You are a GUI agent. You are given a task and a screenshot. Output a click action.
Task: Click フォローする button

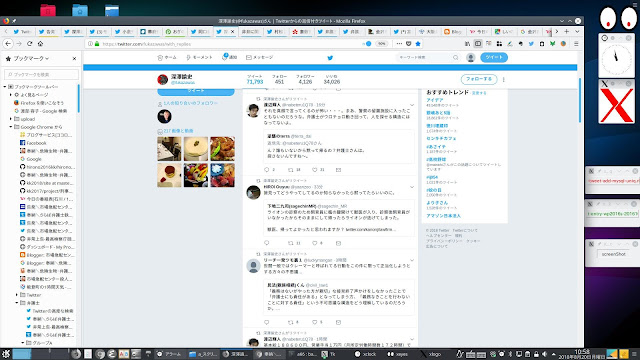point(479,79)
